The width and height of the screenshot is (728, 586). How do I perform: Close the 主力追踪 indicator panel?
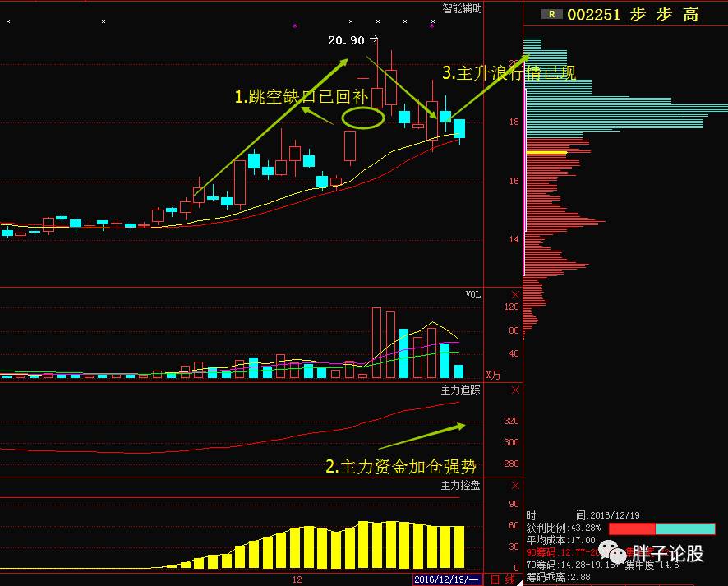[515, 390]
